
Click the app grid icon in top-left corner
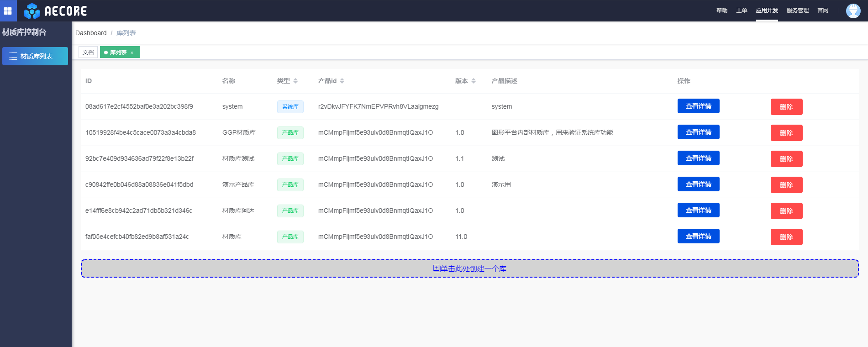click(8, 11)
